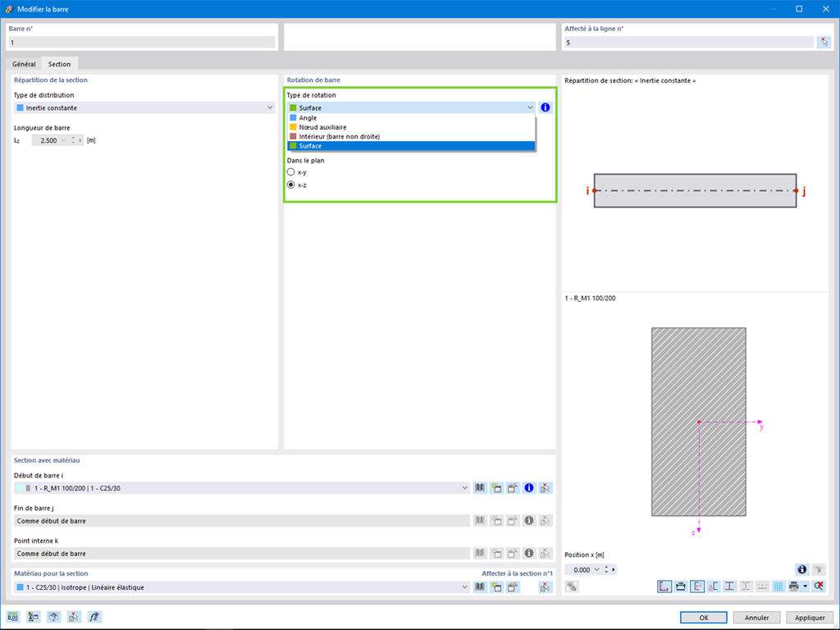The image size is (840, 630).
Task: Toggle the blue grid icon in section view
Action: [778, 587]
